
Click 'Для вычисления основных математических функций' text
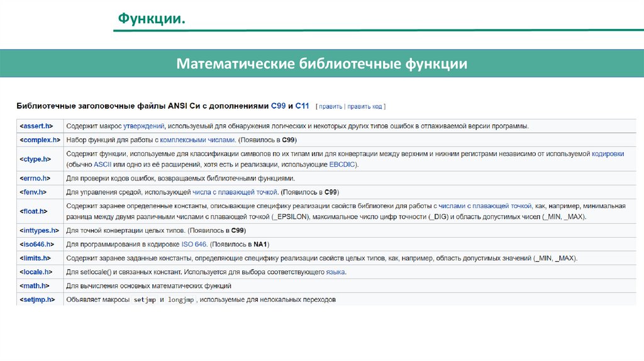148,286
